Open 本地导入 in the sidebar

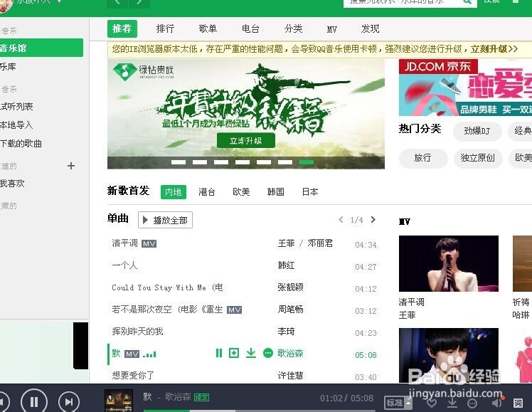(16, 125)
